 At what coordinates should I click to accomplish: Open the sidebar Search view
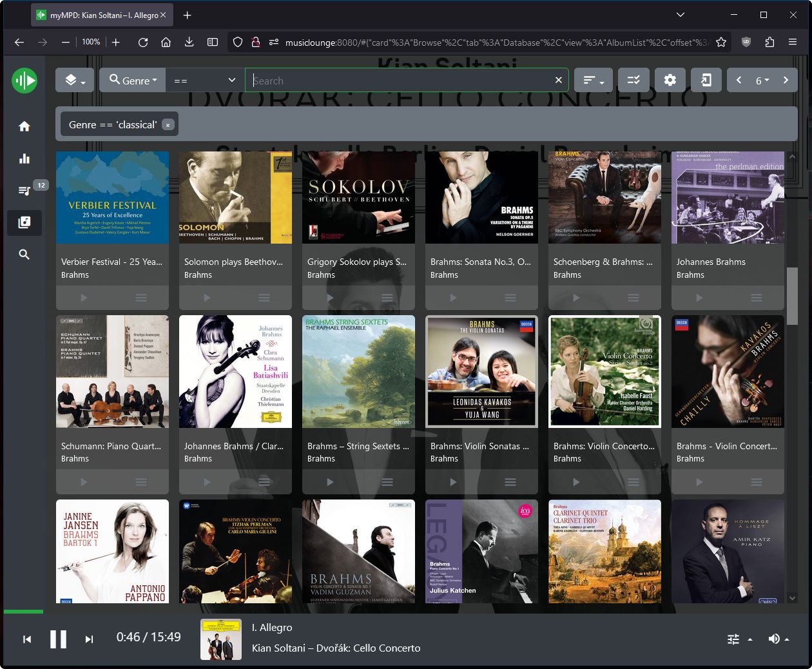point(24,255)
